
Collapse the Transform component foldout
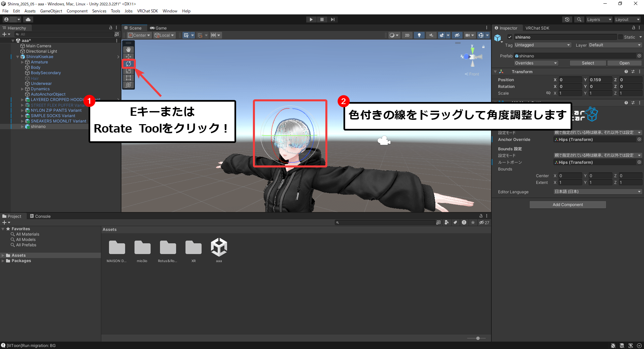(x=495, y=72)
